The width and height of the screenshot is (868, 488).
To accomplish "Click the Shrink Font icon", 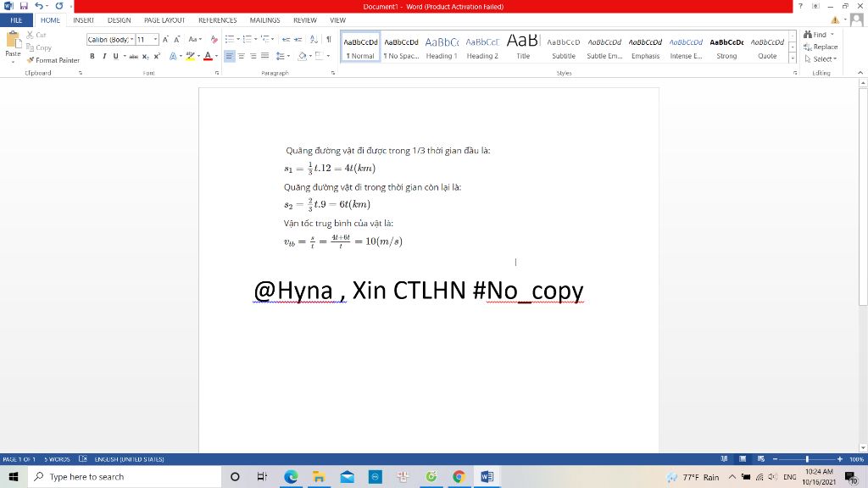I will pos(176,39).
